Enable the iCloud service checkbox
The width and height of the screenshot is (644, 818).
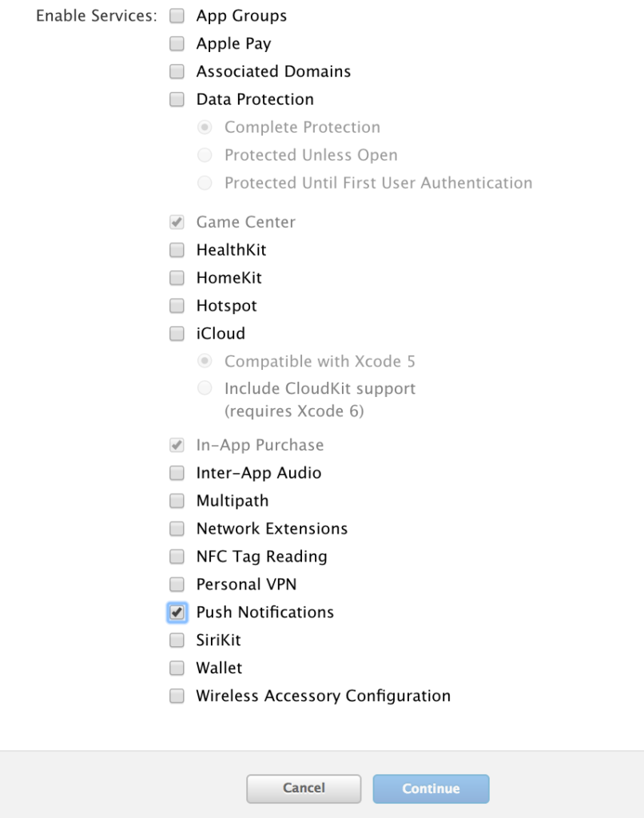[177, 334]
